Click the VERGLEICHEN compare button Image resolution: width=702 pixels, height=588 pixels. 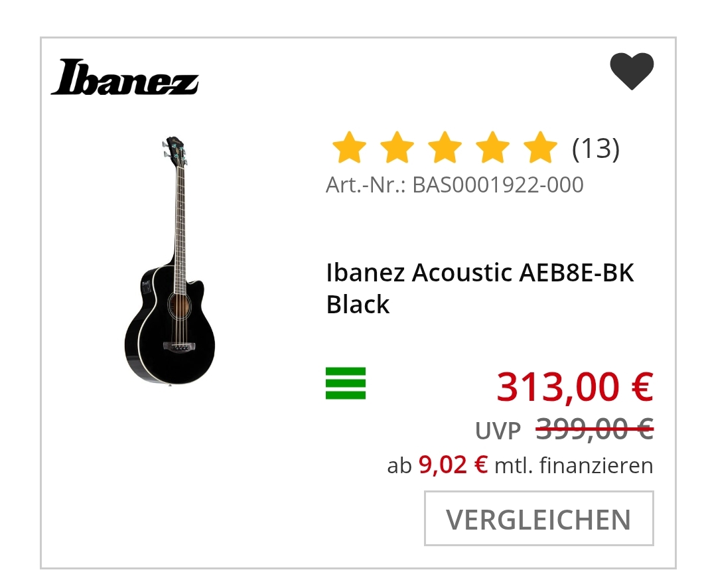click(539, 518)
